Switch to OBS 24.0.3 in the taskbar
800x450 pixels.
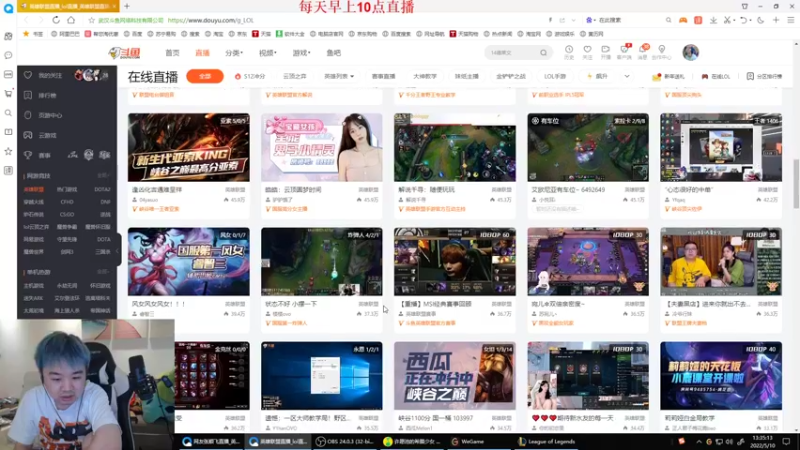tap(345, 441)
